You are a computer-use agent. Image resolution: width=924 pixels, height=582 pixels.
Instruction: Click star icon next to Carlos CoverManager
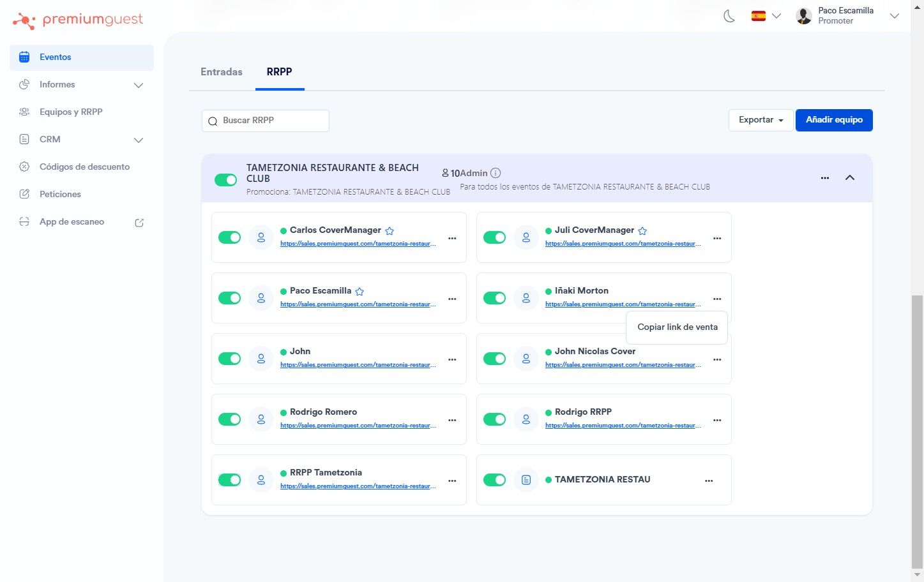[390, 231]
